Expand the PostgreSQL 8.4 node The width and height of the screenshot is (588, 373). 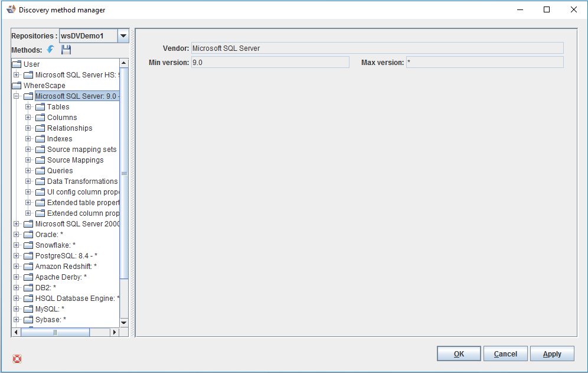tap(16, 256)
